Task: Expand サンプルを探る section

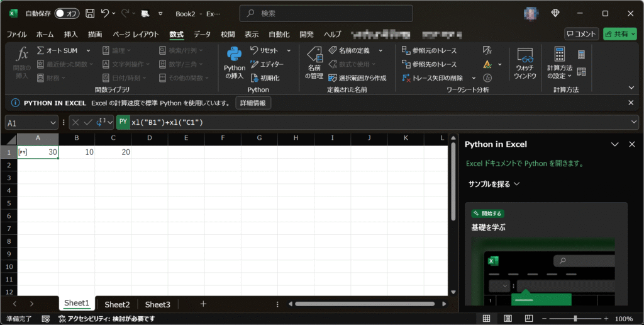Action: (x=494, y=184)
